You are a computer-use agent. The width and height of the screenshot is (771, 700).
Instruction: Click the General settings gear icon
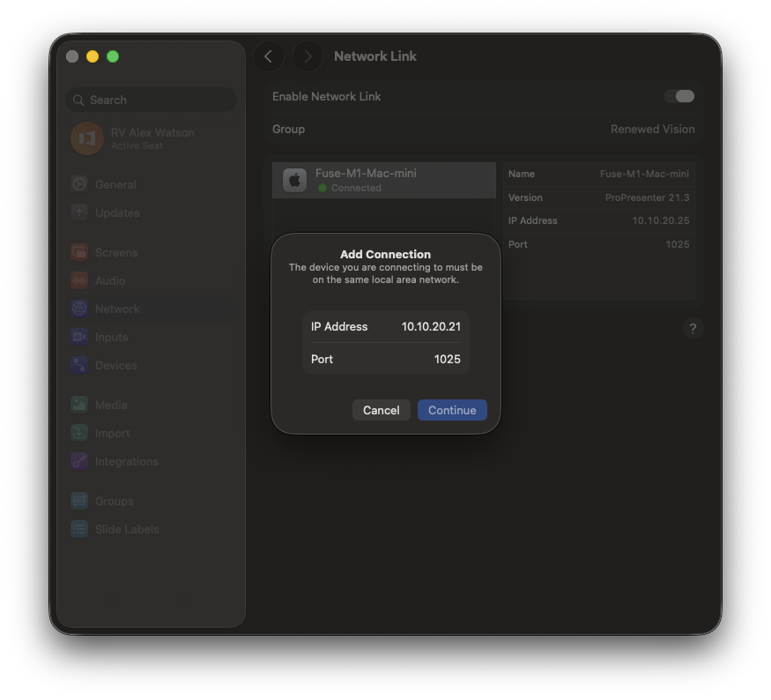pyautogui.click(x=79, y=185)
